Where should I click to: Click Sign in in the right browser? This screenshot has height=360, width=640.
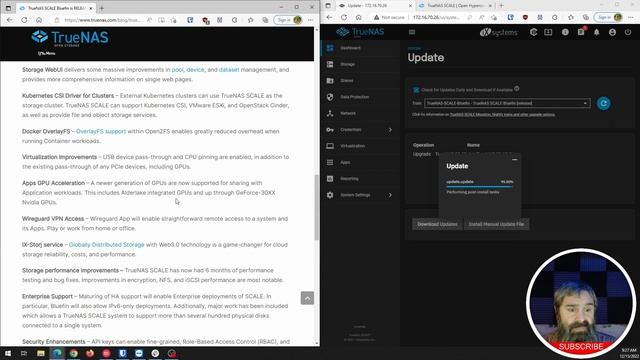(608, 18)
